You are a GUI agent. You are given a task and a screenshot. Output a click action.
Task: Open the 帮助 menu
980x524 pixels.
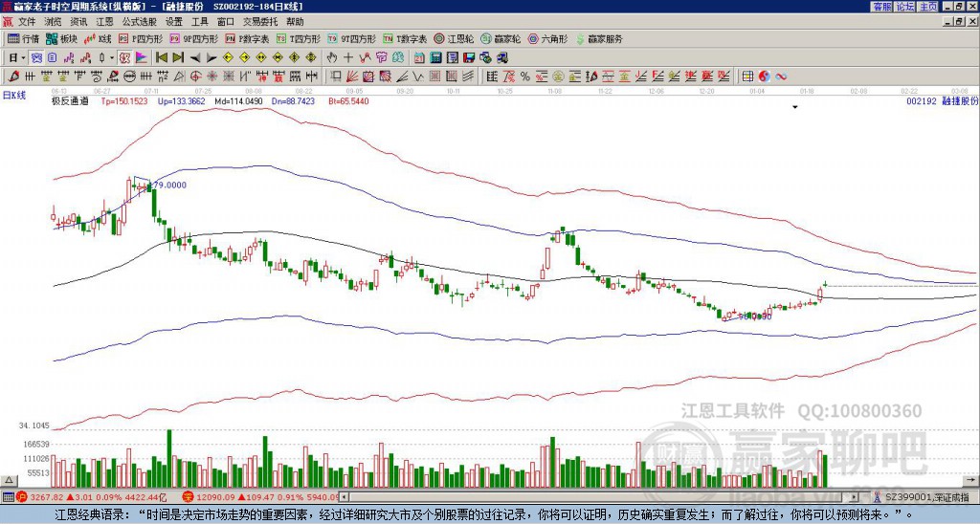click(x=295, y=22)
